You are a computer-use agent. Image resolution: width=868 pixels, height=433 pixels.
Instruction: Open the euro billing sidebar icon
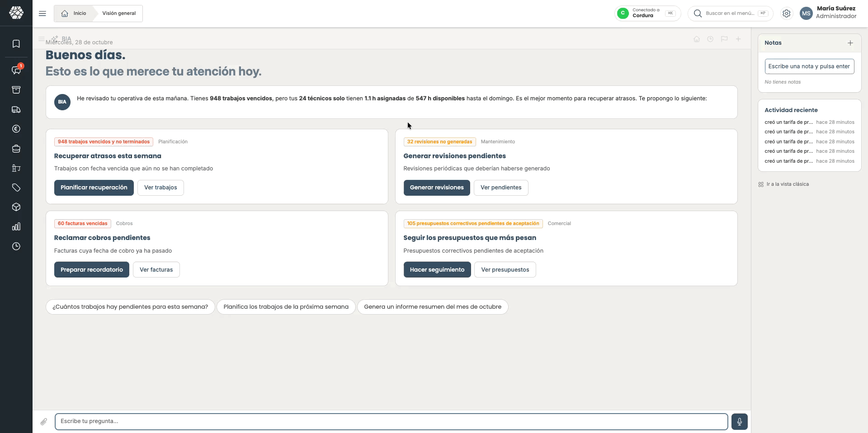click(x=16, y=129)
